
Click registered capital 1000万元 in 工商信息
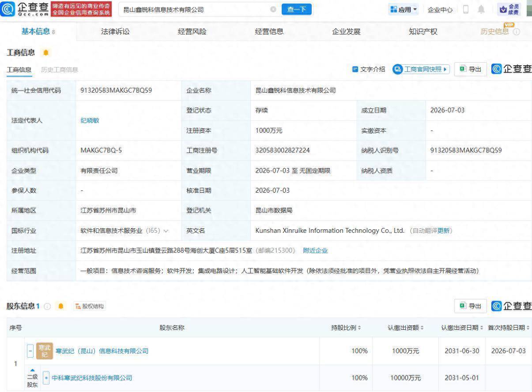[x=269, y=131]
